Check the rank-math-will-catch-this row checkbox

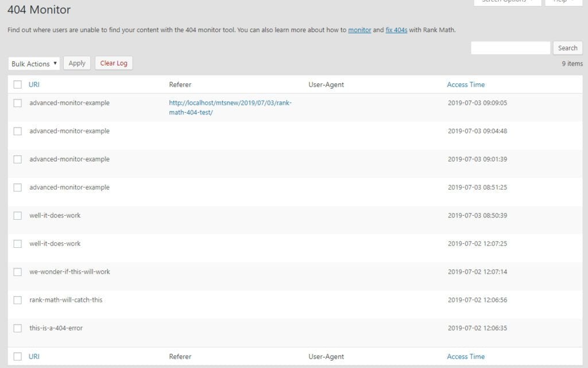tap(18, 300)
